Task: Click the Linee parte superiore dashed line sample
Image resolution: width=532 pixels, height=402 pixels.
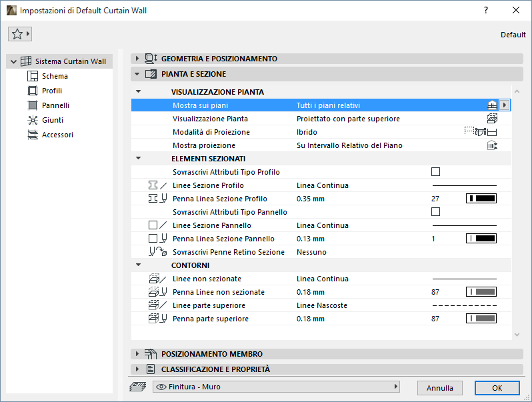Action: click(465, 305)
